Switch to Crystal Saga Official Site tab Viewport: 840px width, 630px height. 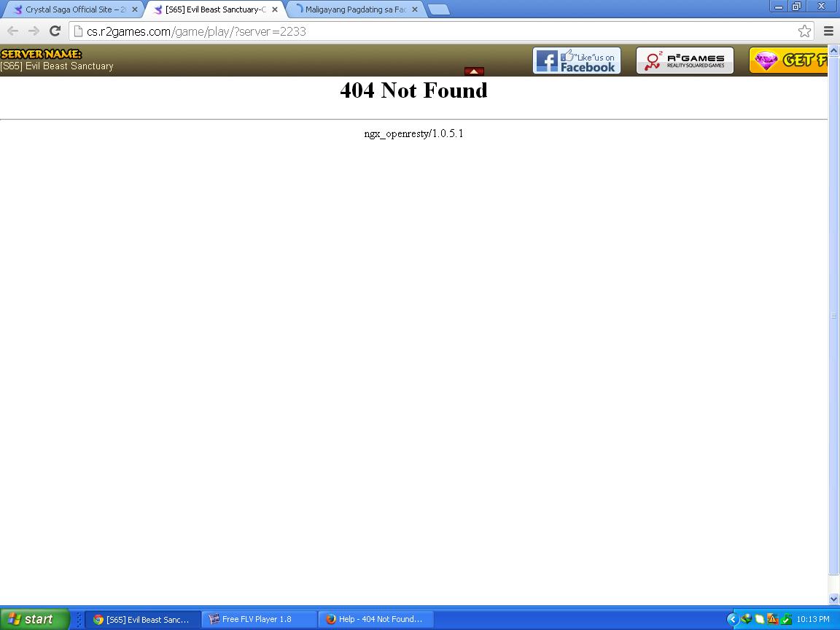point(73,9)
